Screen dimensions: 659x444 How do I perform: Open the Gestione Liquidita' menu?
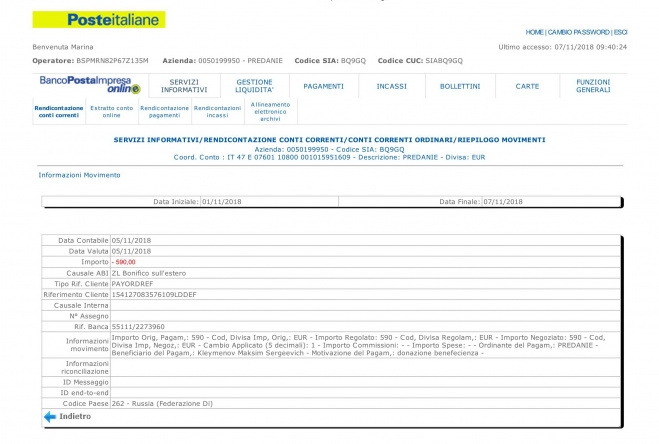(x=254, y=86)
